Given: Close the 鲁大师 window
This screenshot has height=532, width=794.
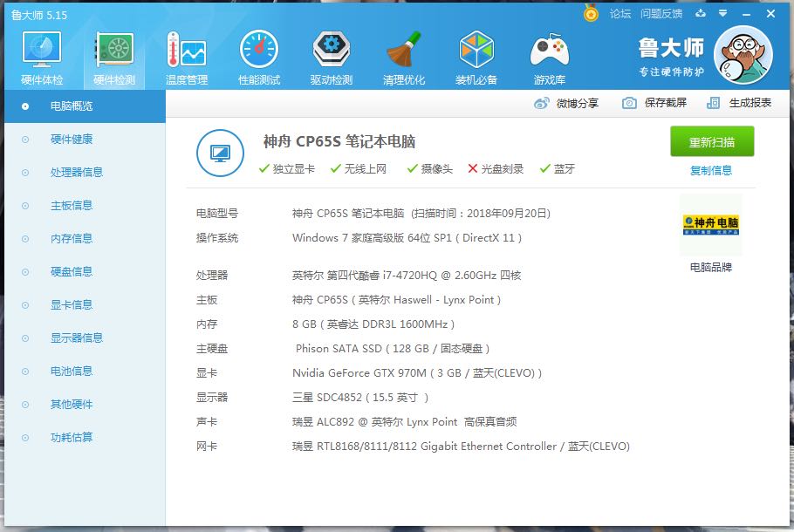Looking at the screenshot, I should click(x=770, y=14).
